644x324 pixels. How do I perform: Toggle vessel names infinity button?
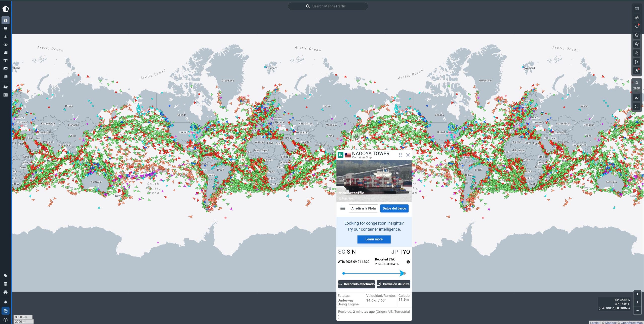637,98
